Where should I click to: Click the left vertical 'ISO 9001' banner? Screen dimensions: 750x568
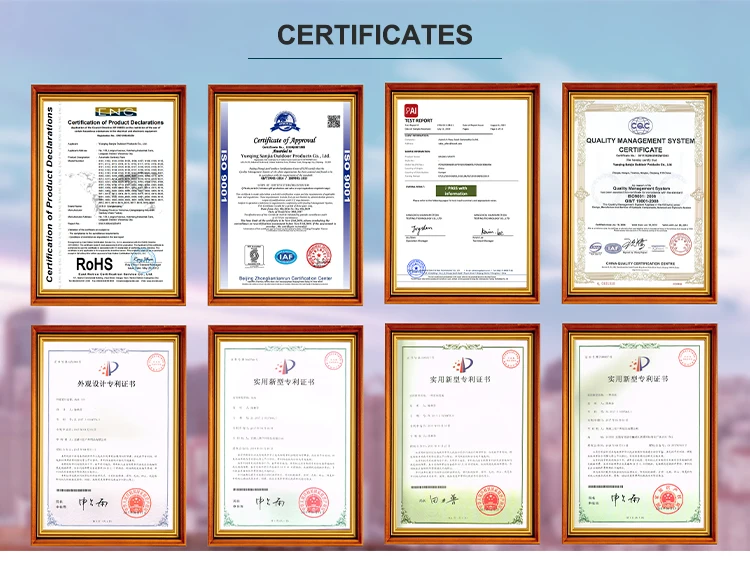coord(224,174)
